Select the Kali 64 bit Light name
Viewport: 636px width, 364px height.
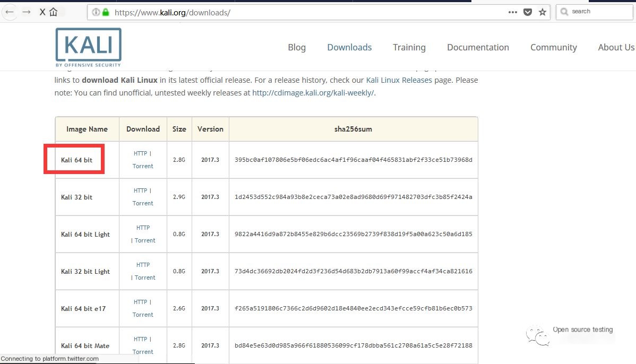coord(85,235)
